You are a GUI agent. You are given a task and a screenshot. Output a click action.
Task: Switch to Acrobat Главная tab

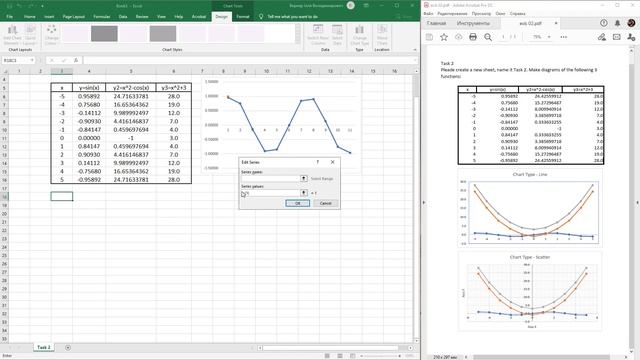[436, 23]
